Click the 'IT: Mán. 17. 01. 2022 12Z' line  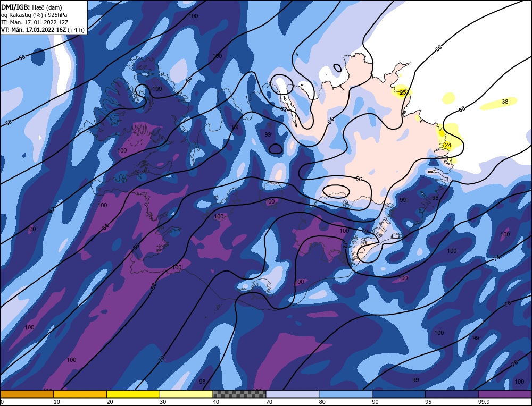point(35,22)
